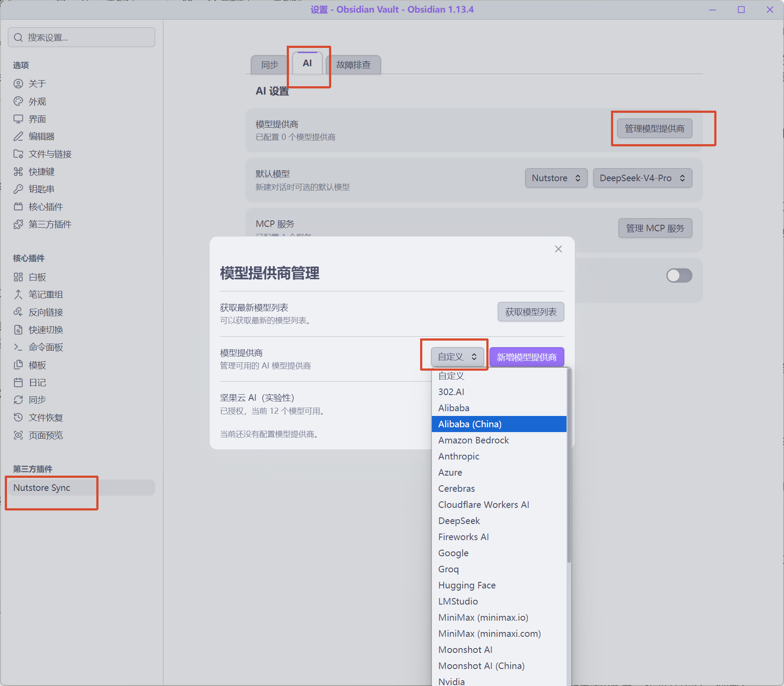Click the 编辑器 pencil icon
784x686 pixels.
(18, 136)
